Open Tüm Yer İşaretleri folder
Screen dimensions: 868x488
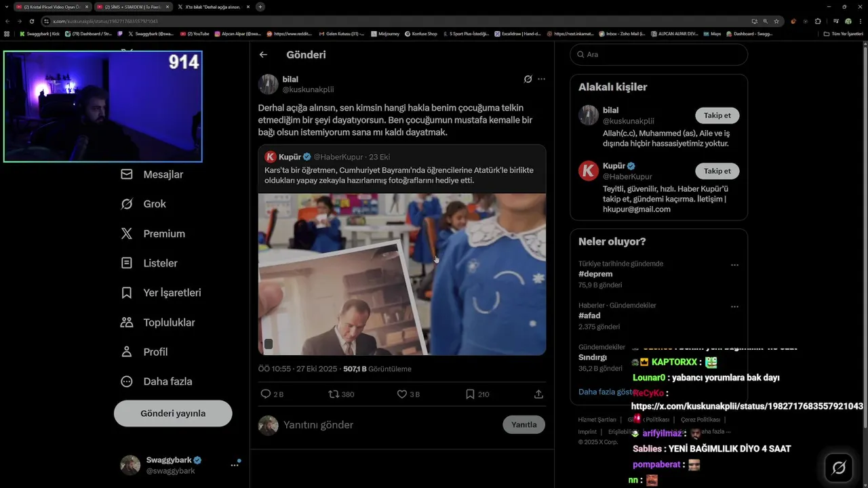click(x=842, y=33)
